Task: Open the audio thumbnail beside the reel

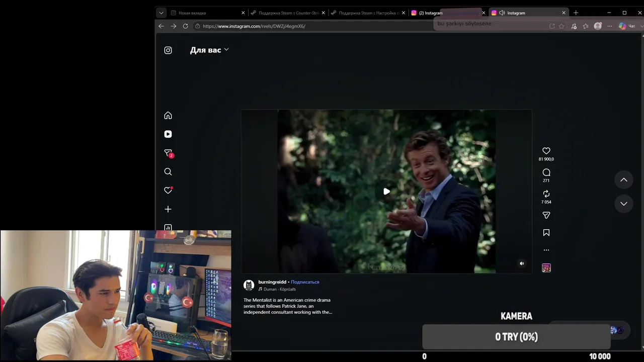Action: pos(546,268)
